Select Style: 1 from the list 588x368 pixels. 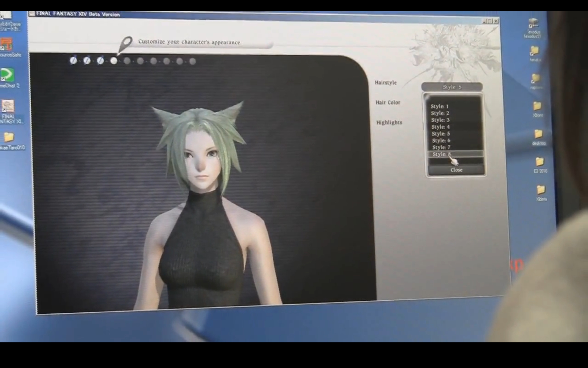pos(439,106)
